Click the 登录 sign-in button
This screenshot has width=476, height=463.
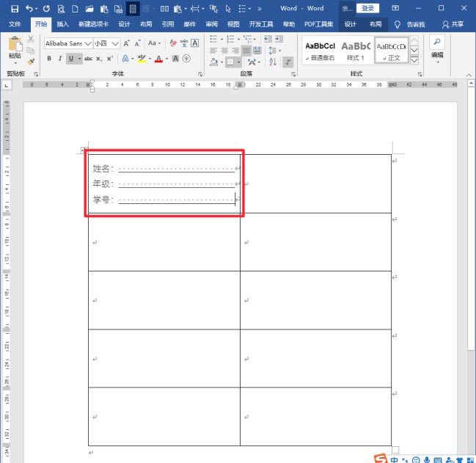367,8
